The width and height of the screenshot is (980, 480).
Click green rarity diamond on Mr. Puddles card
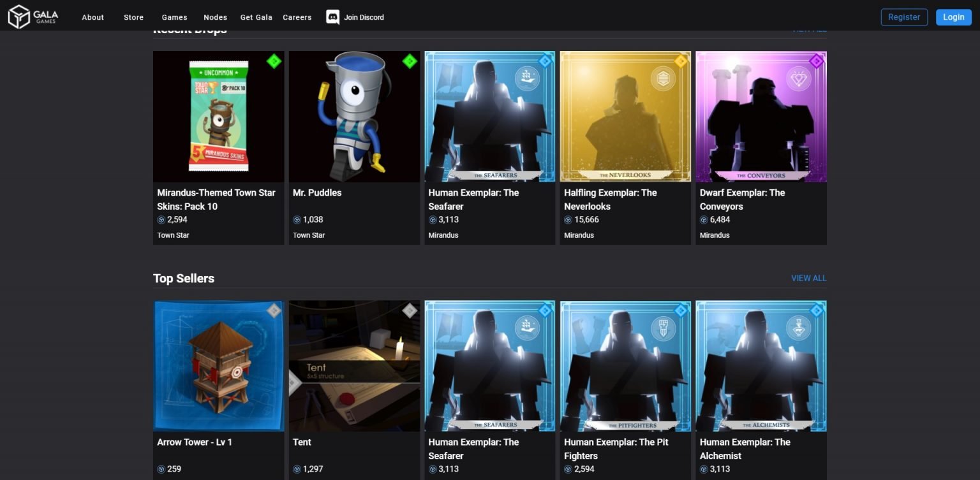coord(410,61)
